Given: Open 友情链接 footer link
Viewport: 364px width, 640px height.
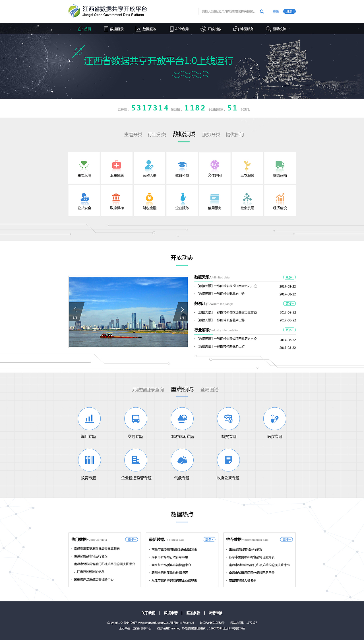Looking at the screenshot, I should click(x=216, y=613).
